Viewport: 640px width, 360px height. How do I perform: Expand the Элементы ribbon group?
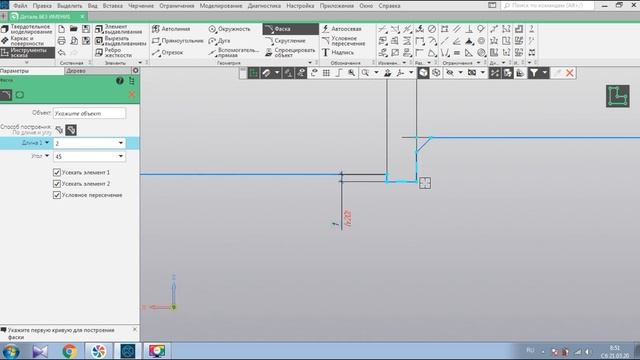coord(140,63)
